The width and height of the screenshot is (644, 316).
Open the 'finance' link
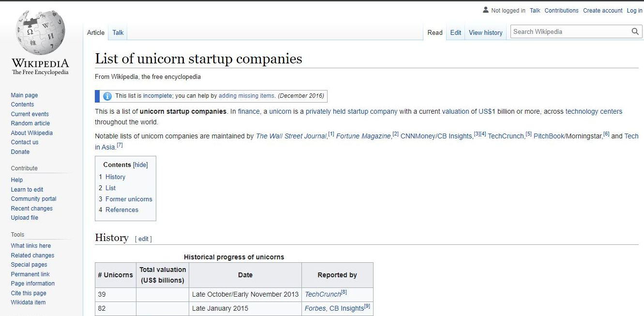(x=249, y=111)
